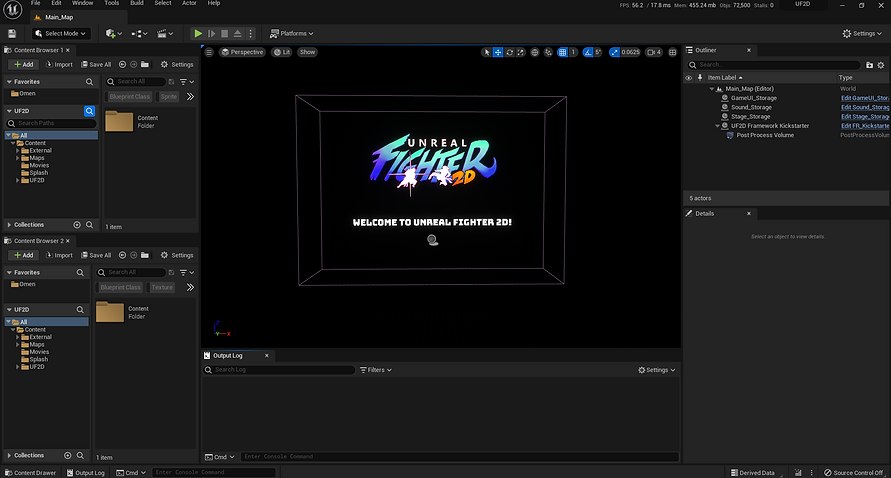
Task: Click Add in Content Browser 2
Action: tap(24, 255)
